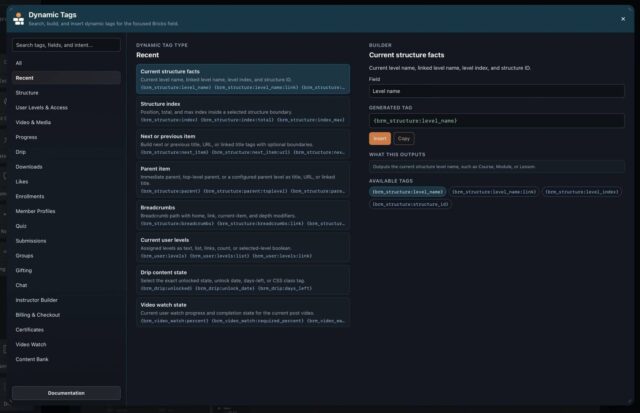Screen dimensions: 640x413
Task: Select the Video watch state card
Action: (243, 312)
